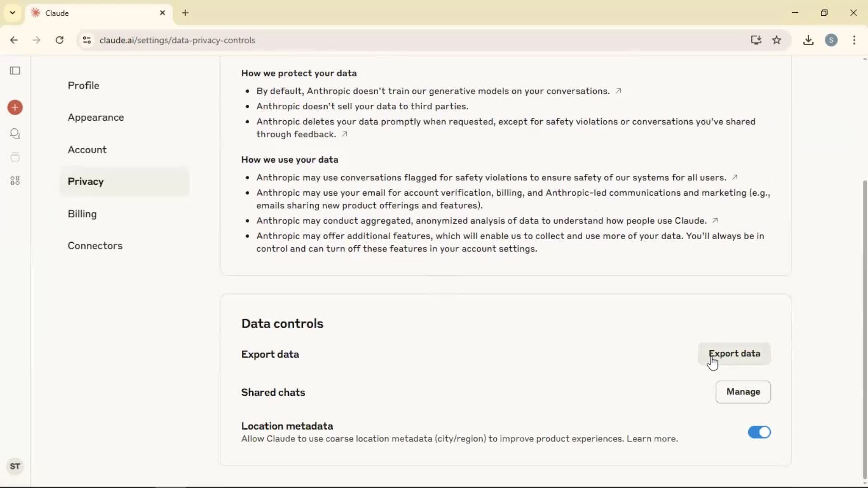Viewport: 868px width, 488px height.
Task: Install the app via the address bar icon
Action: click(756, 40)
